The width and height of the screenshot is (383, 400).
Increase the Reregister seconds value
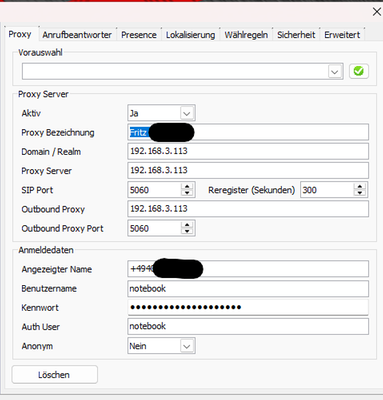point(360,187)
